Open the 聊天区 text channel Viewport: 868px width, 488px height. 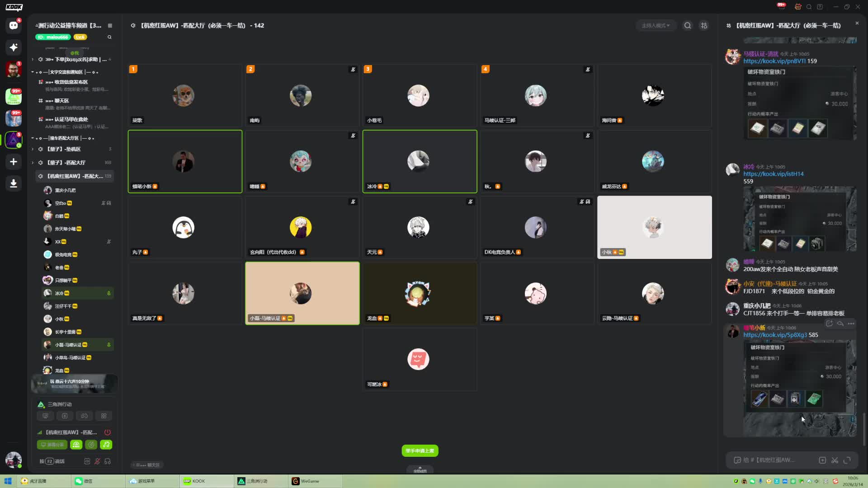61,101
